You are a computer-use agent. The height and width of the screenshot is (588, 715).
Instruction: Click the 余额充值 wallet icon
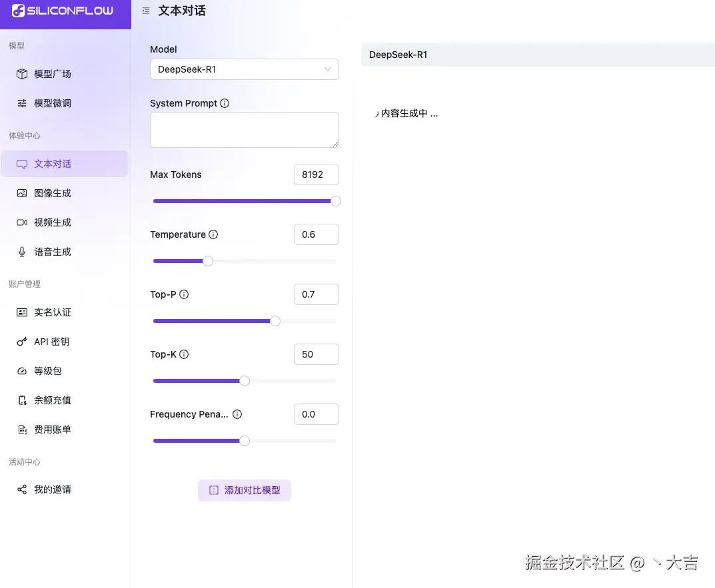[x=22, y=400]
